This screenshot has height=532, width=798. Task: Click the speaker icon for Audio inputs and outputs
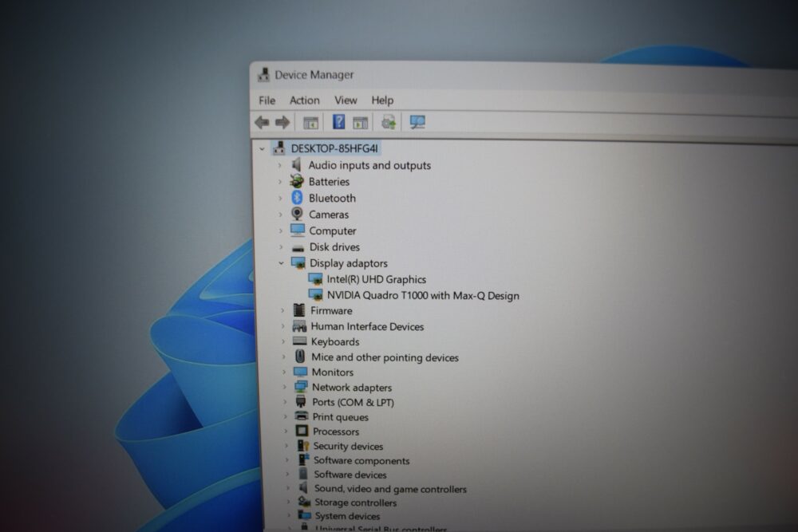[296, 165]
